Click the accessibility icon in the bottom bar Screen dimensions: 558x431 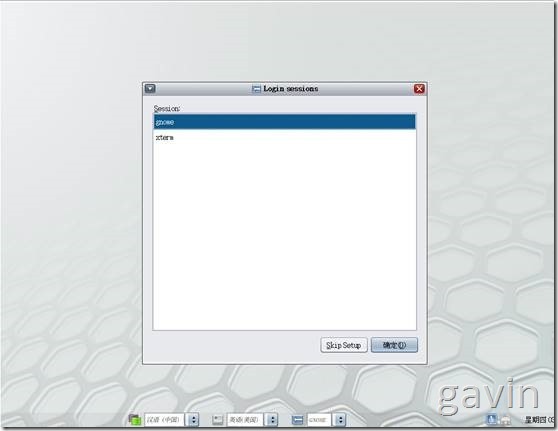tap(491, 419)
